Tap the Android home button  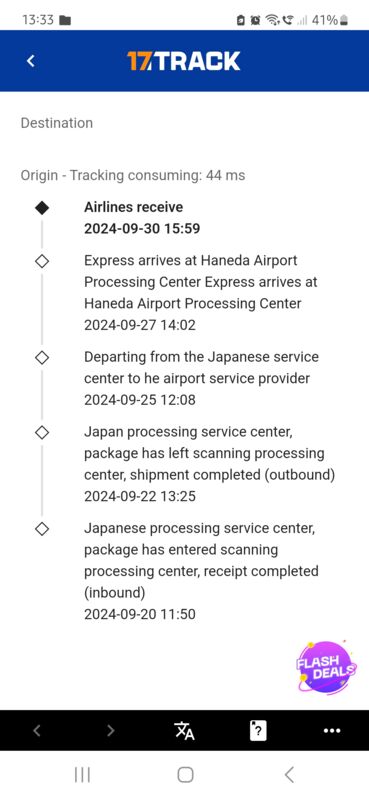pyautogui.click(x=185, y=775)
